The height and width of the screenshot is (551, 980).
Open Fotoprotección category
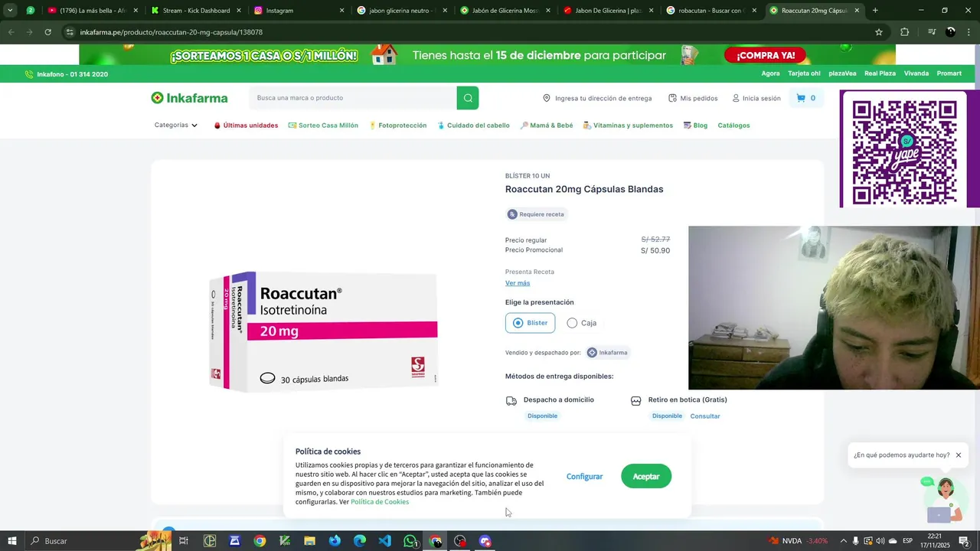(x=397, y=126)
